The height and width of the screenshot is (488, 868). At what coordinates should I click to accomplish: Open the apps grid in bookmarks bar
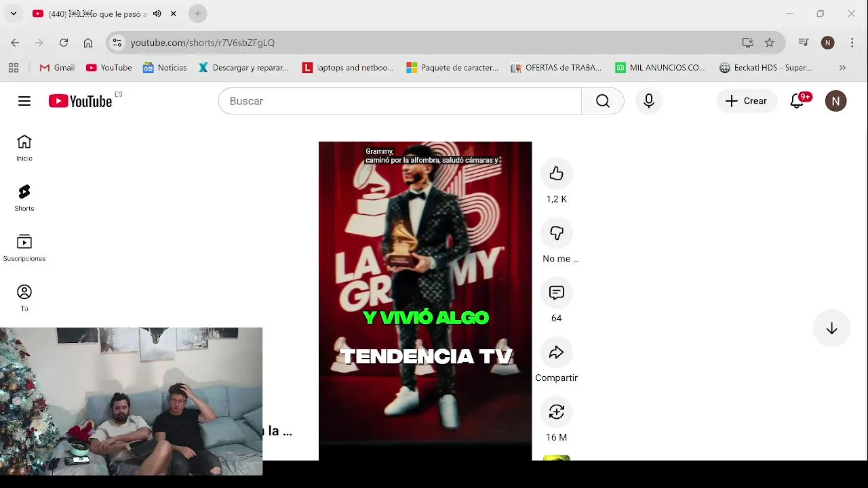click(x=14, y=68)
